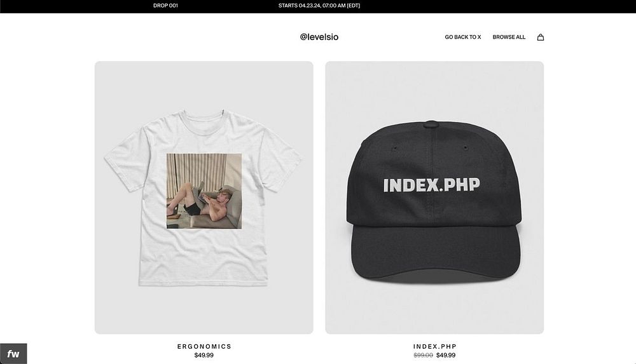Select the INDEX.PHP product title below cap
Image resolution: width=636 pixels, height=364 pixels.
[435, 347]
